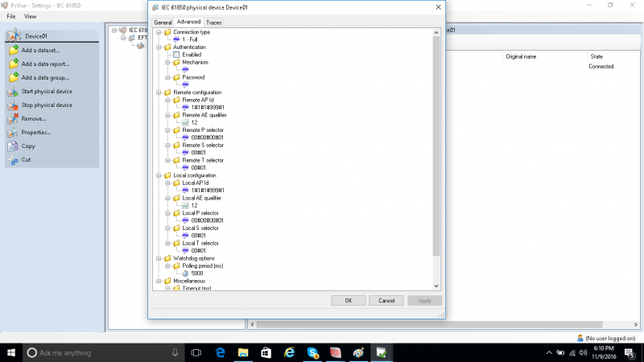The width and height of the screenshot is (644, 362).
Task: Collapse the Local configuration tree node
Action: (159, 175)
